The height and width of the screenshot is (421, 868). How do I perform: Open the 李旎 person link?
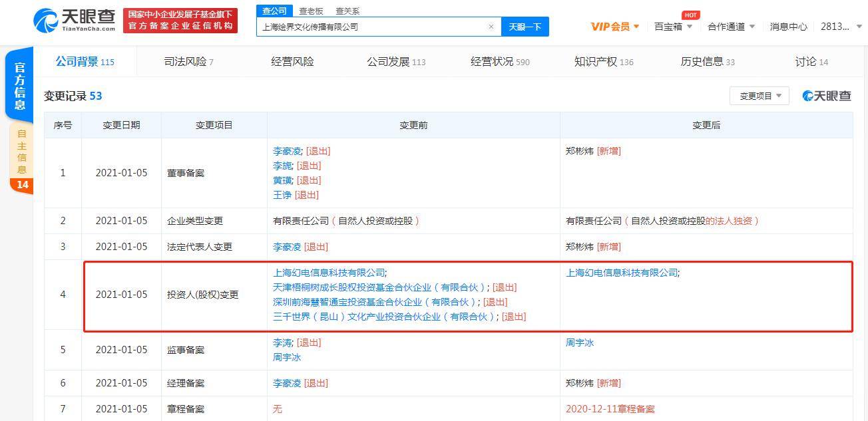(282, 166)
